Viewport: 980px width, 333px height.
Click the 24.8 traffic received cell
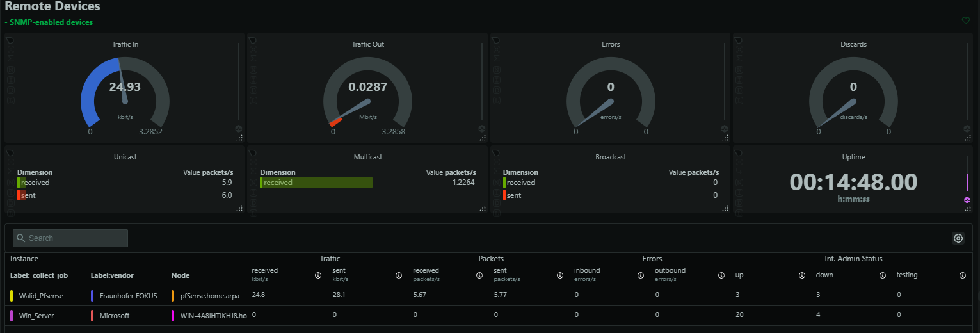[259, 296]
